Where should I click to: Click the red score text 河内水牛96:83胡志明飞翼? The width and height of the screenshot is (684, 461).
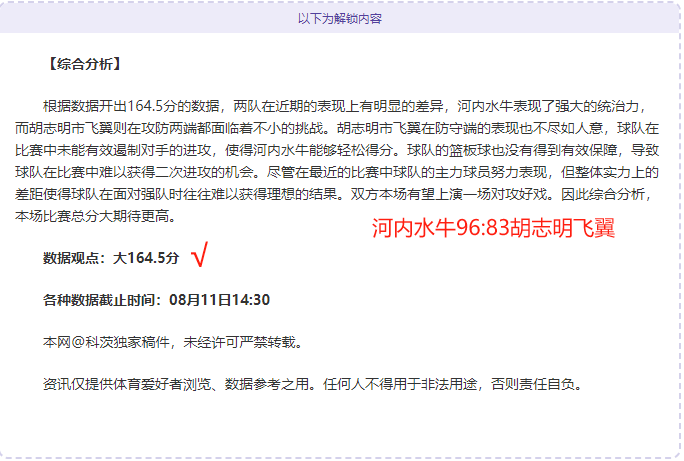[x=493, y=228]
